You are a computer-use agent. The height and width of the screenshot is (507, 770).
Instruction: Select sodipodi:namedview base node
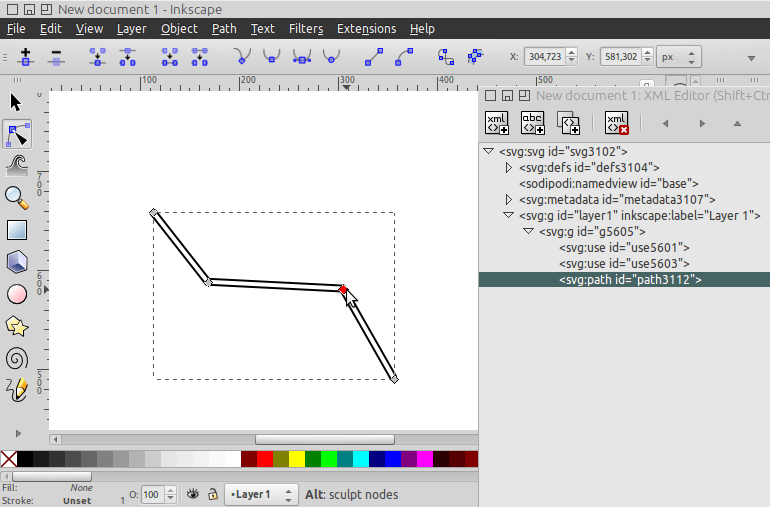[609, 183]
